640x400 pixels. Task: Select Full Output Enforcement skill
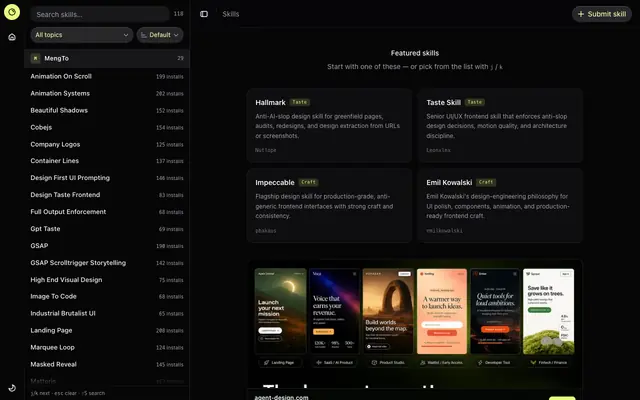107,212
